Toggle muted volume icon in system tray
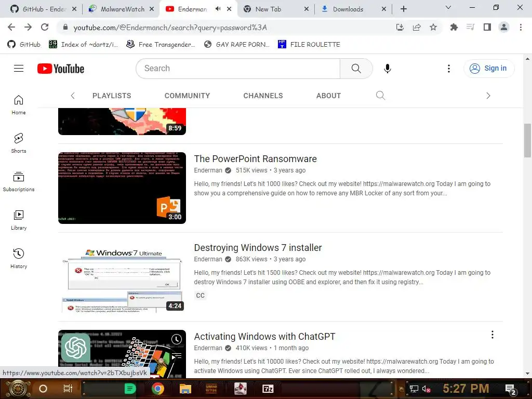 426,389
